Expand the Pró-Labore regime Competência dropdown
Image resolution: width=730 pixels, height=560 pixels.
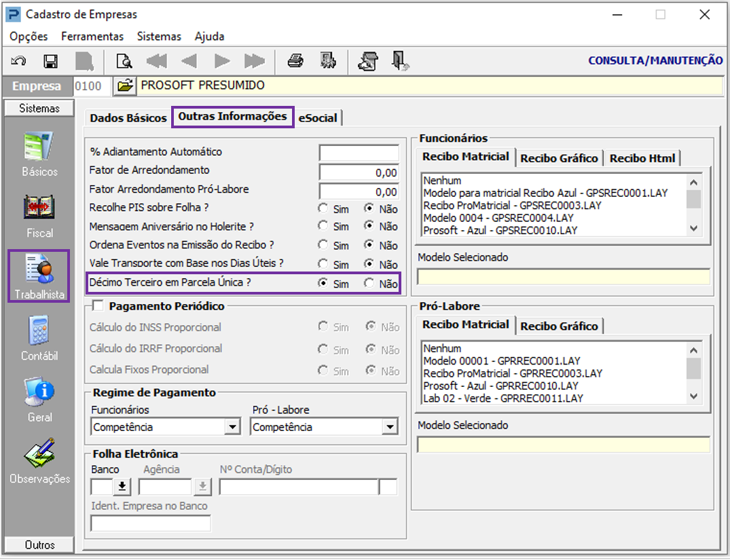(x=389, y=426)
